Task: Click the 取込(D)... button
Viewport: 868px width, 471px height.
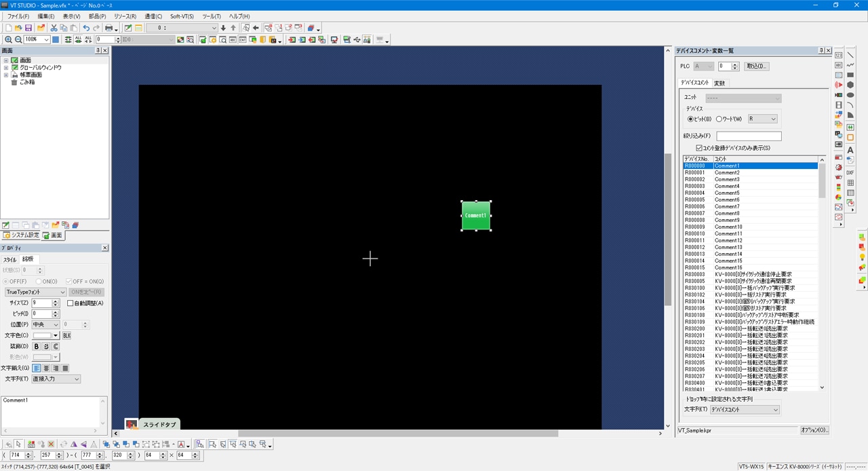Action: [756, 67]
